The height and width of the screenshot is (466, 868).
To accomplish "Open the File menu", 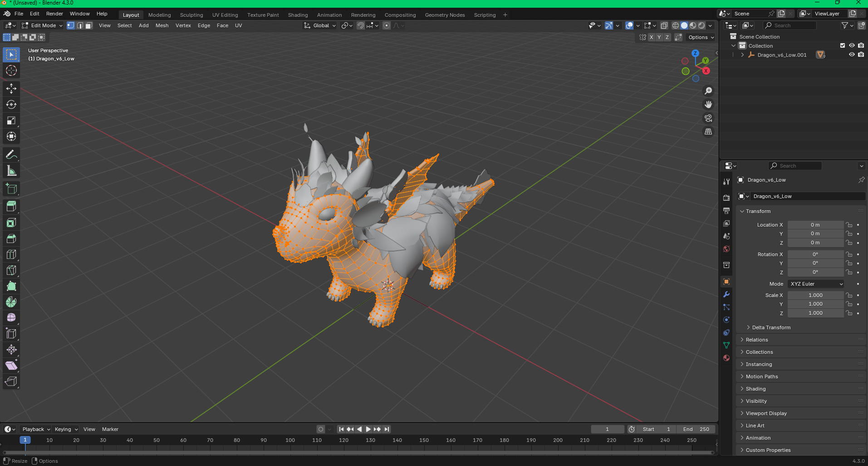I will pos(19,14).
